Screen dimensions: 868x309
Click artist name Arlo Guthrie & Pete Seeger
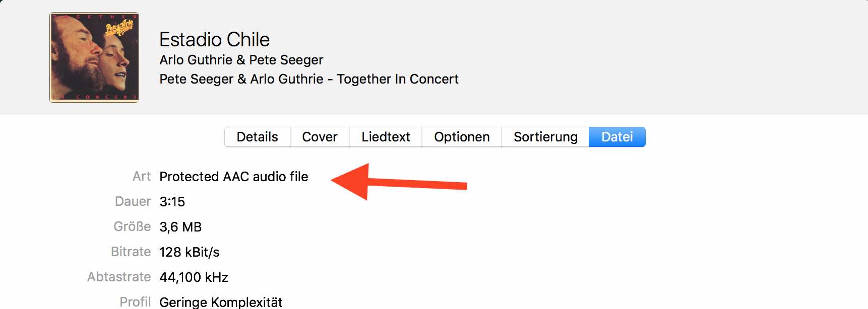click(241, 60)
